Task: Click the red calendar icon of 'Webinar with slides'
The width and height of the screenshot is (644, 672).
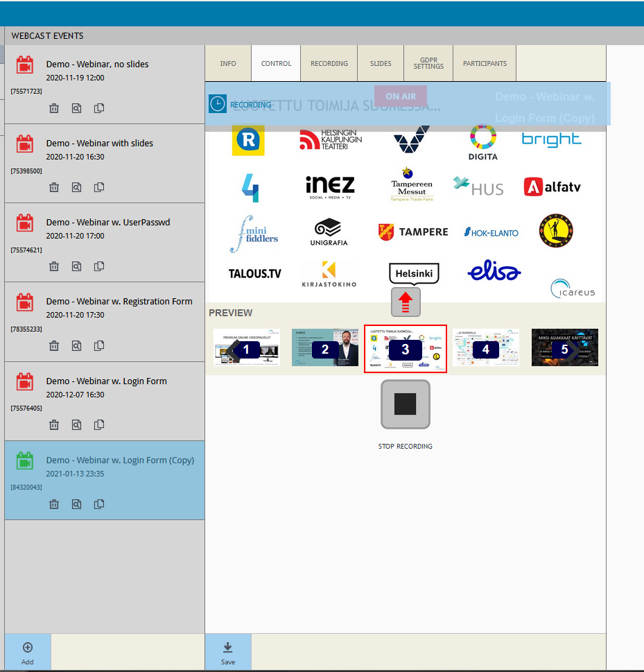Action: point(25,144)
